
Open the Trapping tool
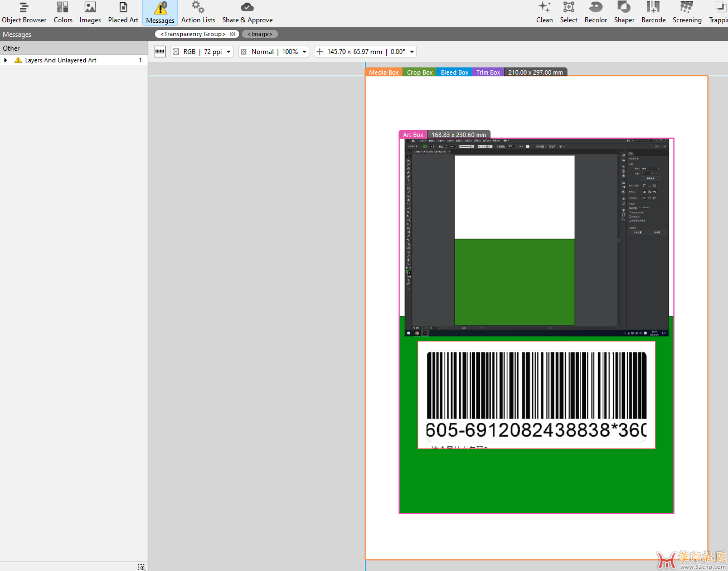[719, 13]
